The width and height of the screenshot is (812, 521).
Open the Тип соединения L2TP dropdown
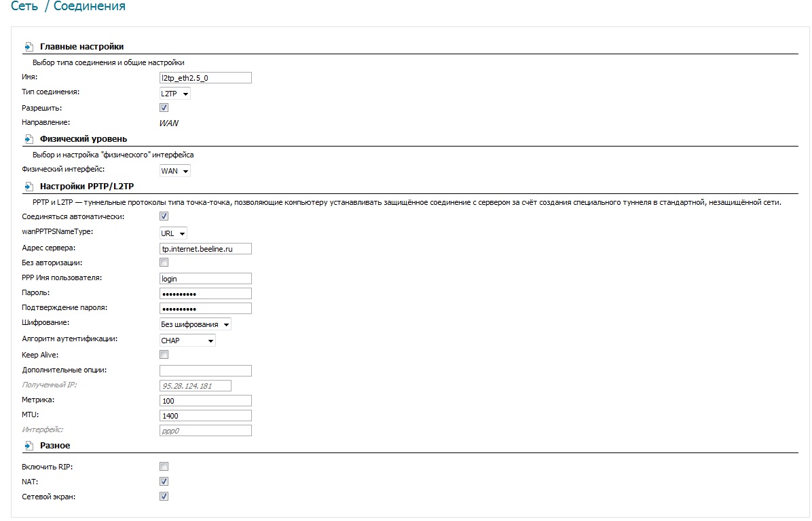click(175, 94)
